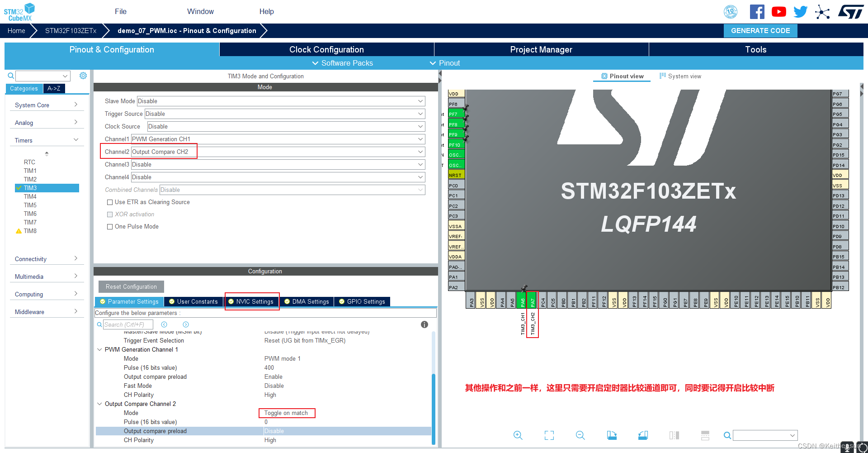
Task: Click the parameter search input field
Action: pyautogui.click(x=128, y=324)
